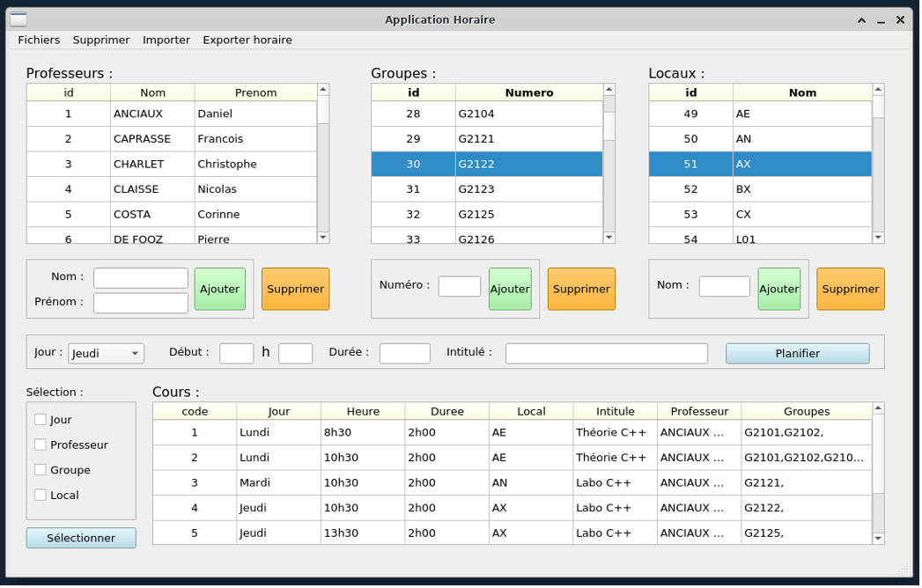922x588 pixels.
Task: Open the Supprimer menu
Action: [101, 40]
